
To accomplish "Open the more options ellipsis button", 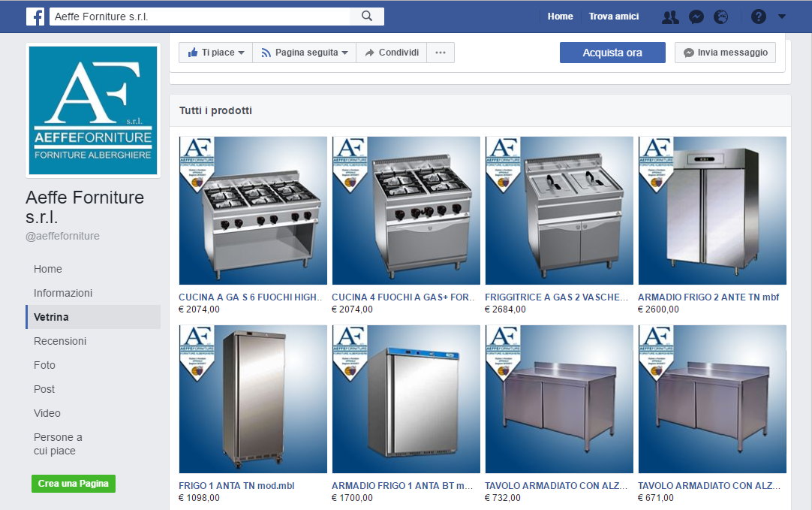I will (441, 53).
